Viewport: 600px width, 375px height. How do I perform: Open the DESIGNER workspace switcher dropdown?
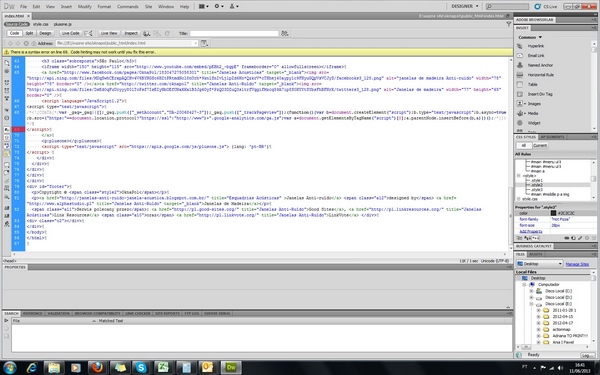[465, 6]
